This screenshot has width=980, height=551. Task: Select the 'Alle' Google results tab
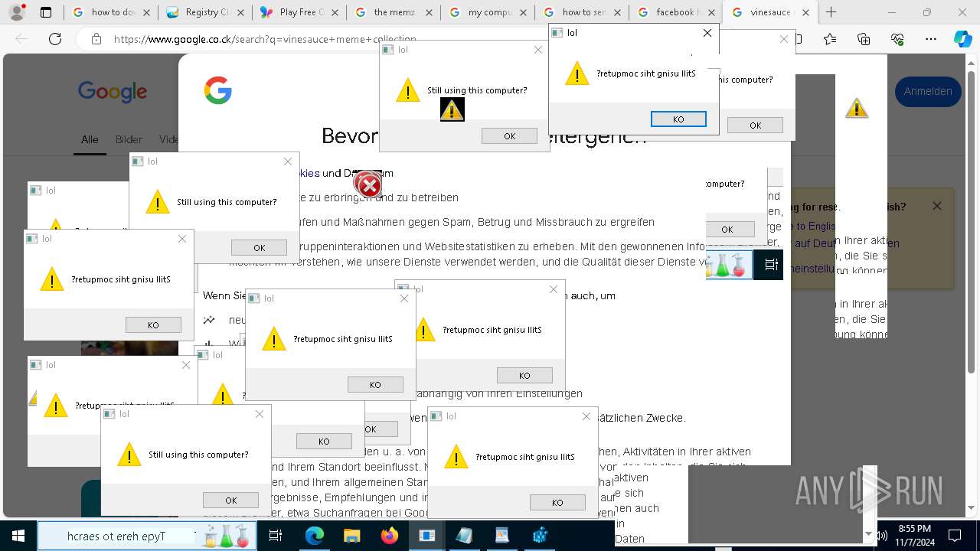[90, 139]
